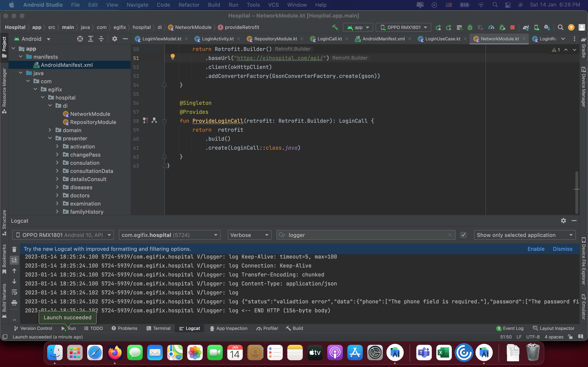Screen dimensions: 588x367
Task: Click the Debug app bug icon
Action: tap(470, 28)
